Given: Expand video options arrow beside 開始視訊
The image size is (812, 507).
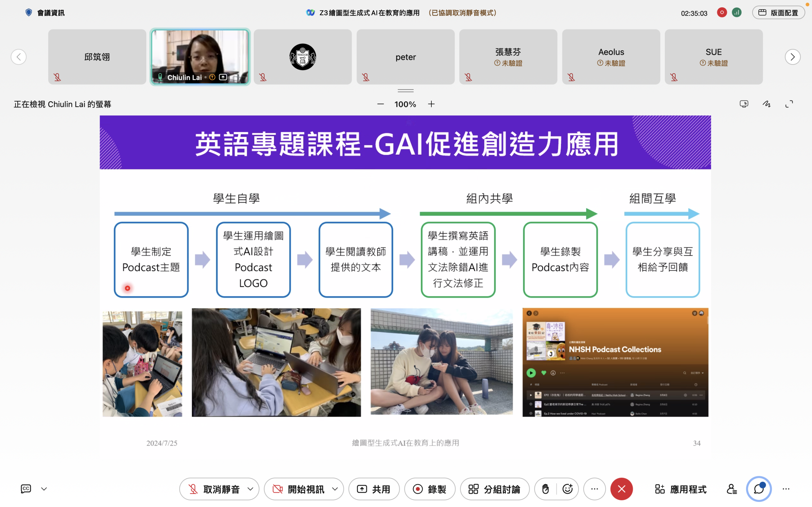Looking at the screenshot, I should pyautogui.click(x=335, y=489).
